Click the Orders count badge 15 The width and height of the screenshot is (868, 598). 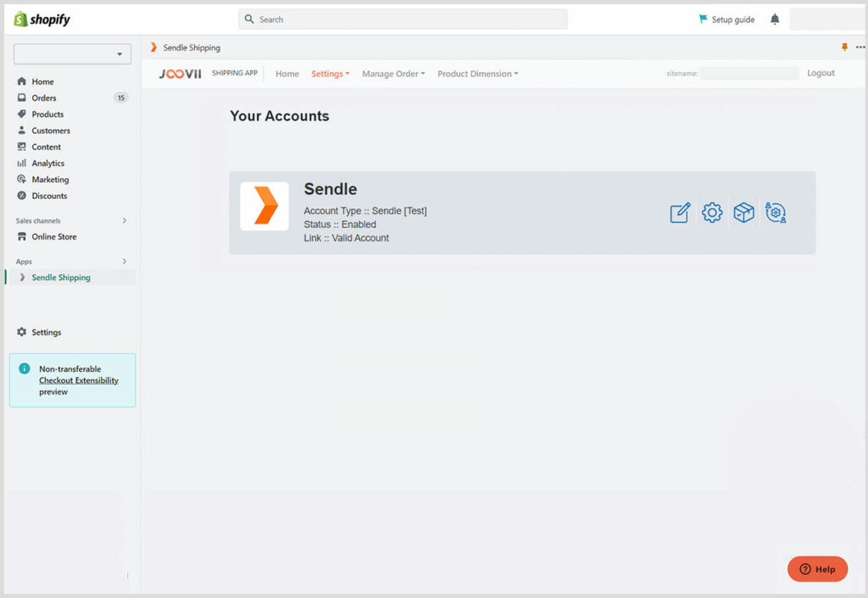120,98
